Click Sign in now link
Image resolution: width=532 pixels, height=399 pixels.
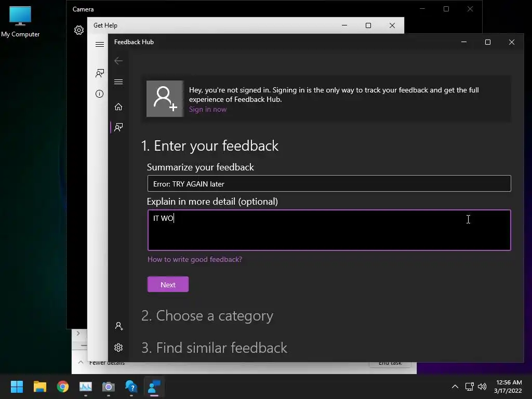[208, 109]
